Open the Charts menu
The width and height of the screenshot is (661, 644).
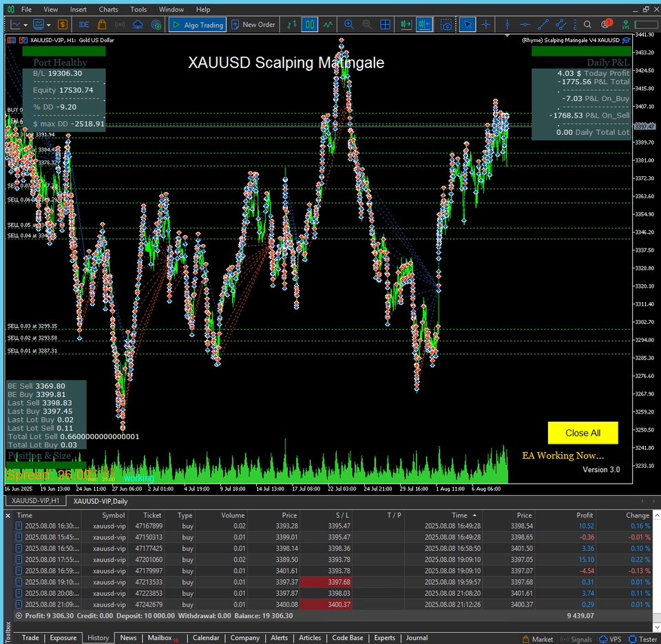(108, 10)
